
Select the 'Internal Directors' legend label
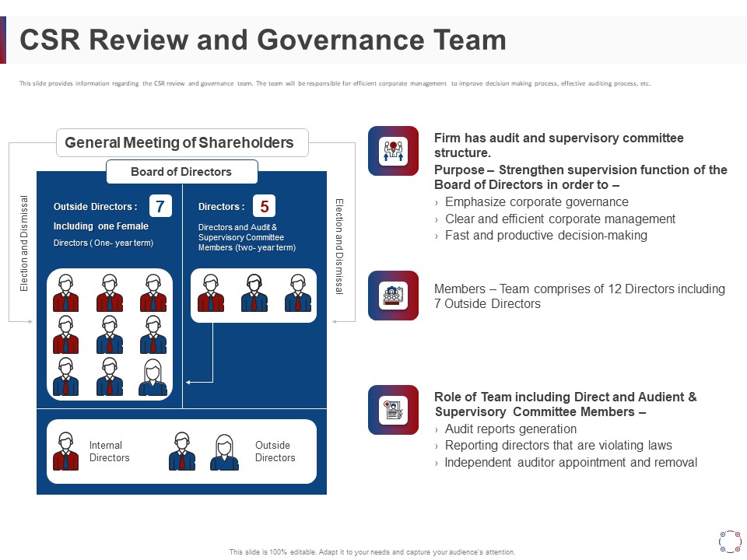point(109,451)
